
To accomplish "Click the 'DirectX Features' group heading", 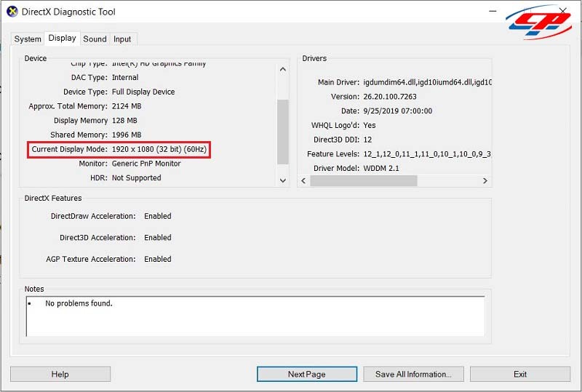I will 53,199.
